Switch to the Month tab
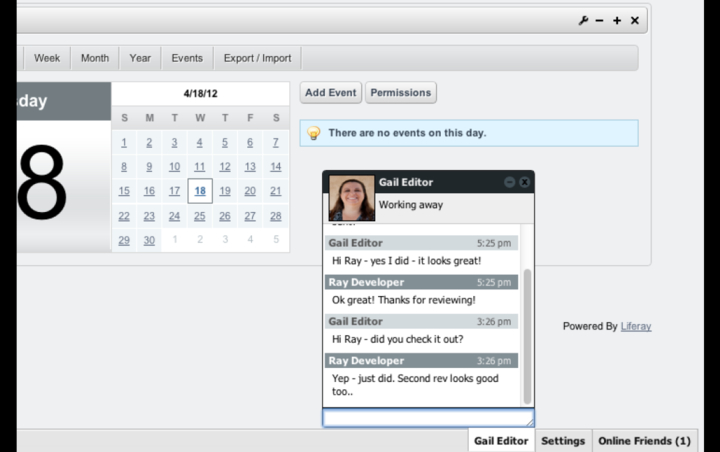Image resolution: width=720 pixels, height=452 pixels. [x=95, y=58]
